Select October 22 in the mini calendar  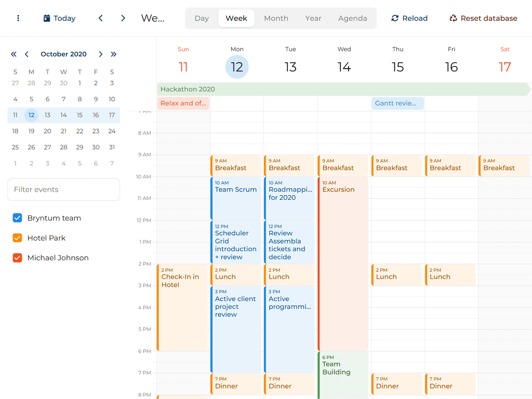coord(79,131)
